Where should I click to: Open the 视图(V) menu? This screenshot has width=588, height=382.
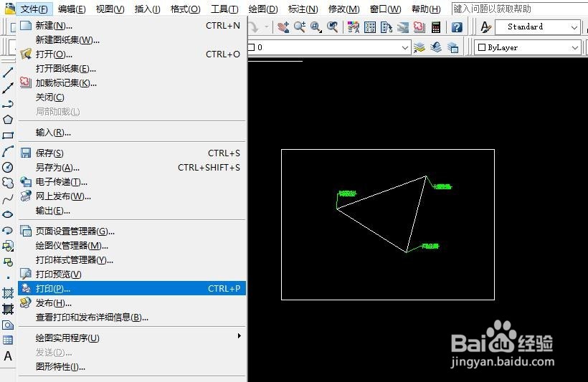tap(110, 9)
